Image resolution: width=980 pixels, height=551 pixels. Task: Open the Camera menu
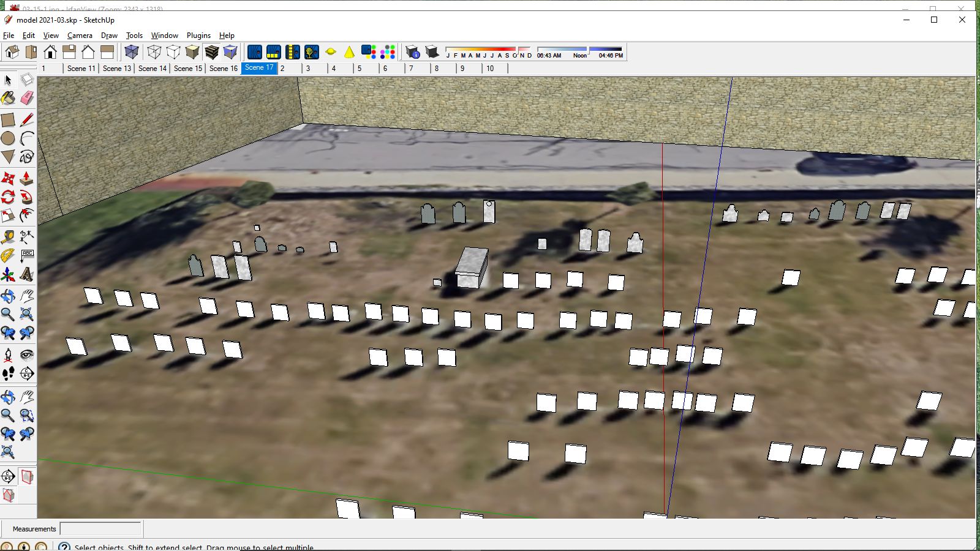click(x=80, y=36)
